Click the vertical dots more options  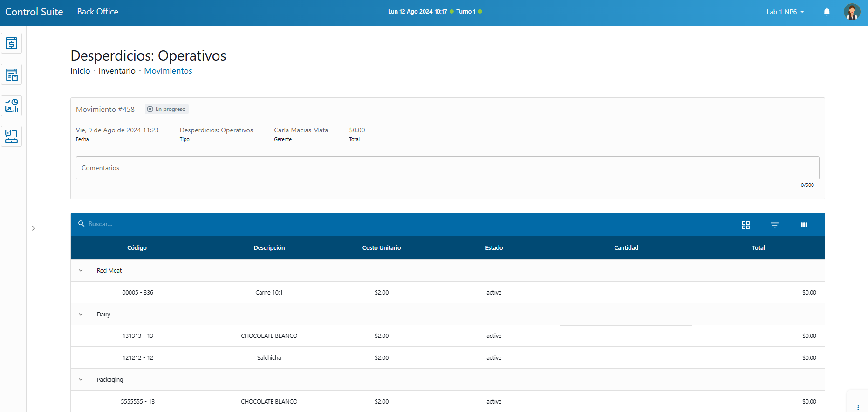(858, 407)
